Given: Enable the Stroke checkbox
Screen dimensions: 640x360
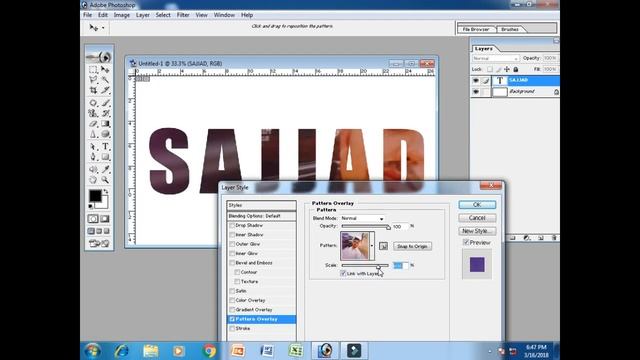Looking at the screenshot, I should coord(232,329).
